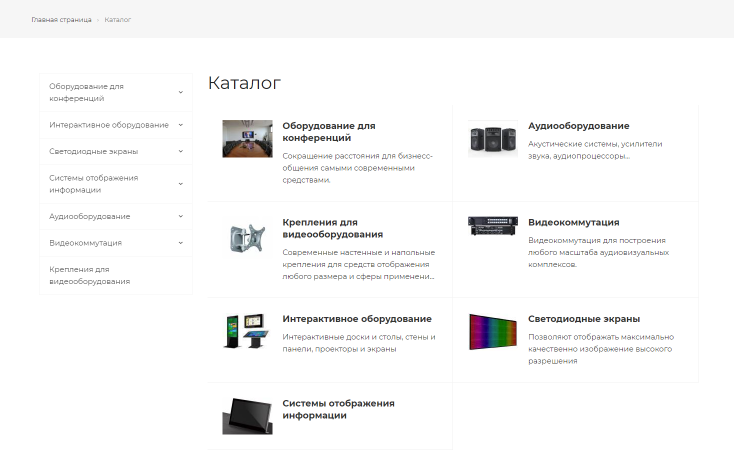Open the Видеокоммутация catalog heading

pos(573,222)
